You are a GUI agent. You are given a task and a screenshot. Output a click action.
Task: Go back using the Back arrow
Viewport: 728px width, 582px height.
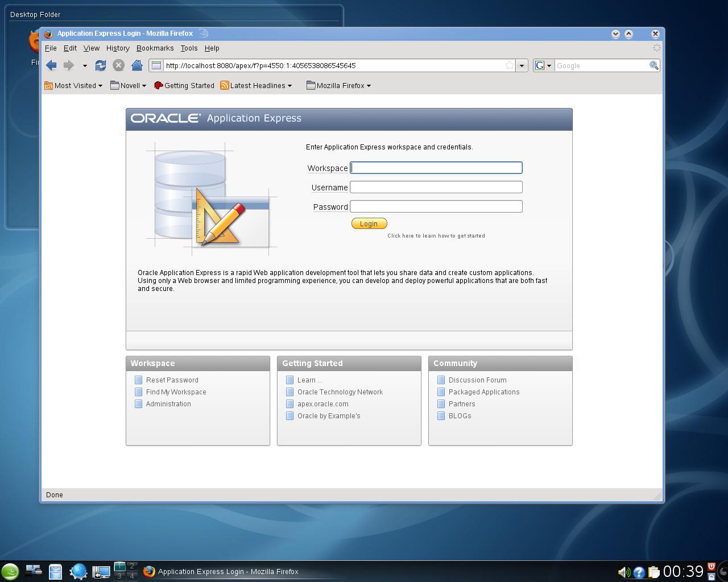coord(51,65)
